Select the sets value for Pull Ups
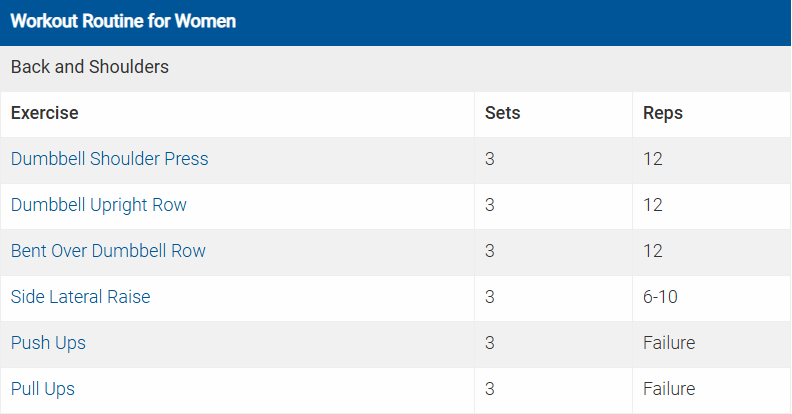The width and height of the screenshot is (792, 414). tap(490, 389)
